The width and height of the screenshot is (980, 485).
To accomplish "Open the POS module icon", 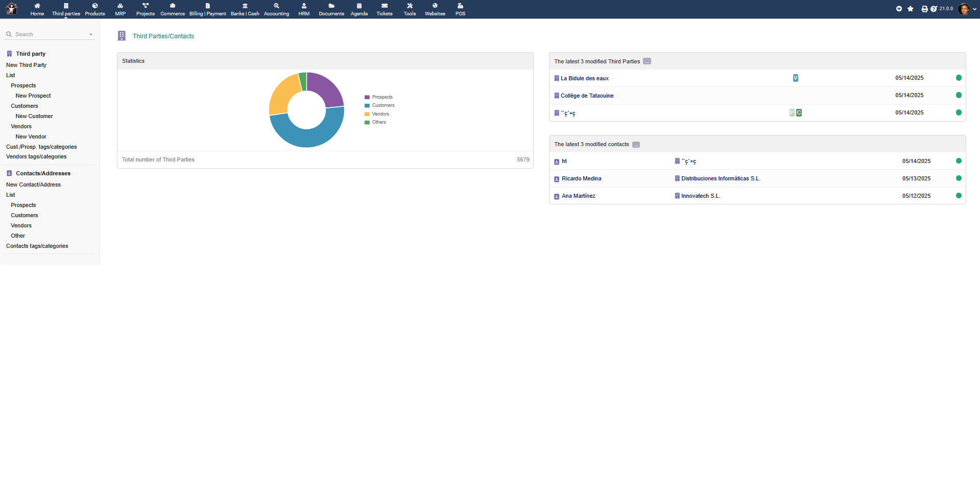I will pos(460,9).
